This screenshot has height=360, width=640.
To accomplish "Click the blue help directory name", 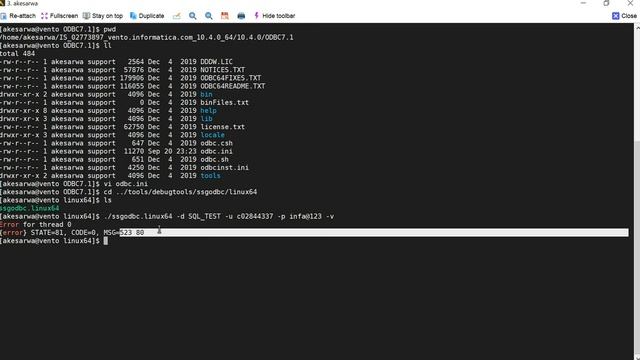I will (208, 111).
